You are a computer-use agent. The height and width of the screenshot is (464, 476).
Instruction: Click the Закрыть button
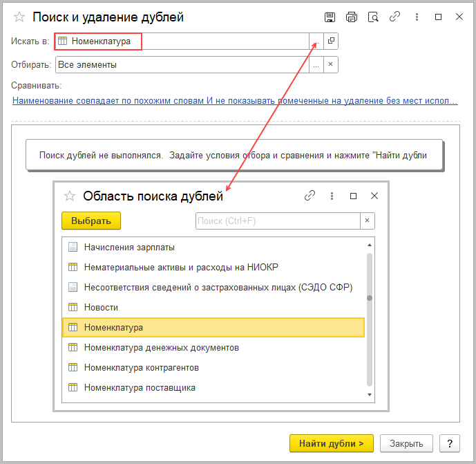406,443
